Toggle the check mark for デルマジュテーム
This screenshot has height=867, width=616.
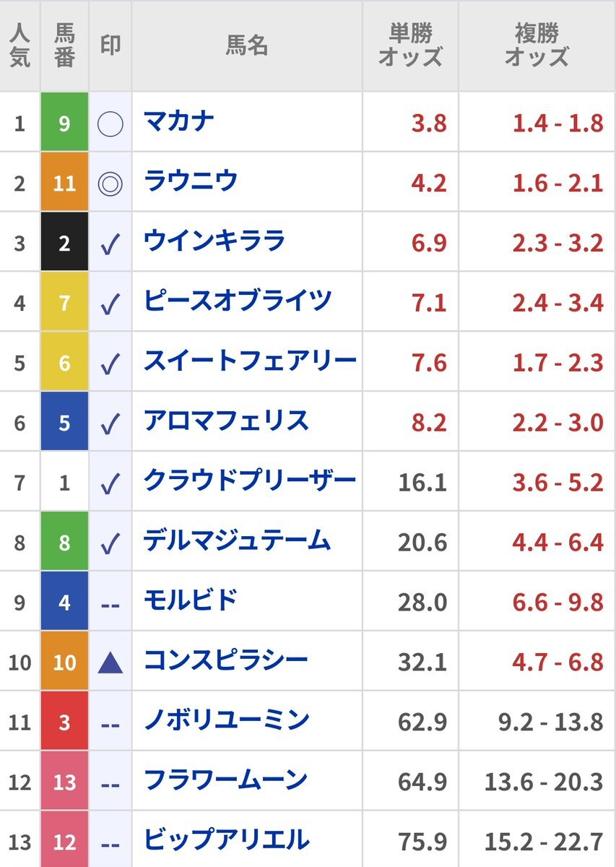[x=110, y=545]
